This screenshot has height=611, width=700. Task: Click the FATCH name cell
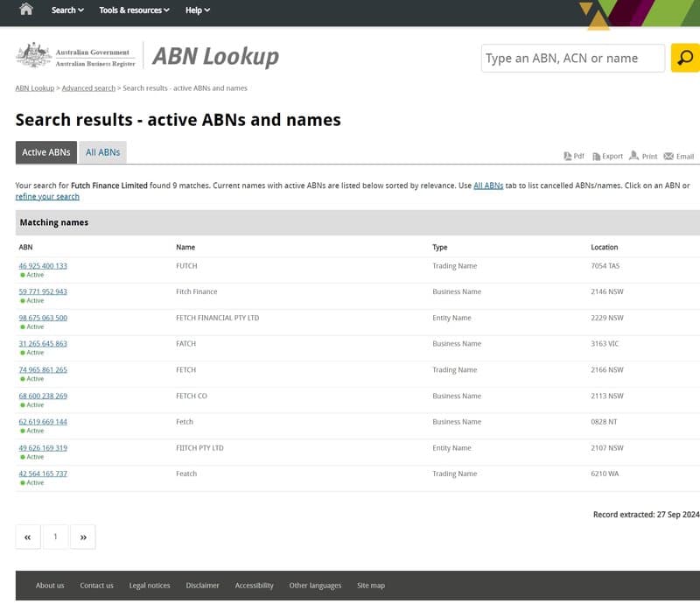click(x=185, y=344)
